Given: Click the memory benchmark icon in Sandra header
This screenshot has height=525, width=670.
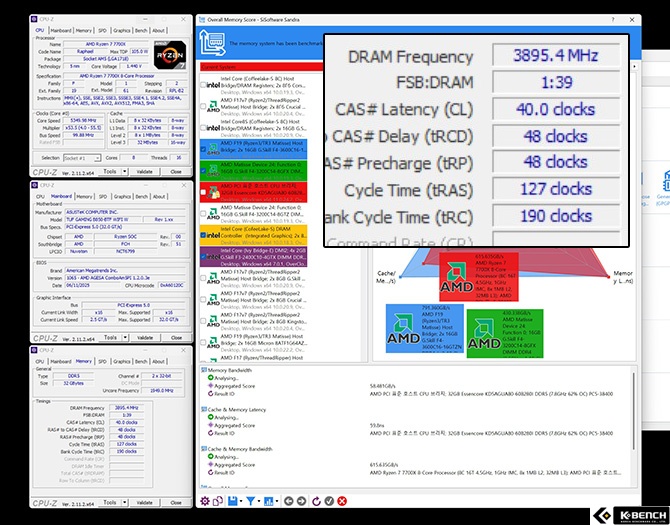Looking at the screenshot, I should click(x=212, y=43).
